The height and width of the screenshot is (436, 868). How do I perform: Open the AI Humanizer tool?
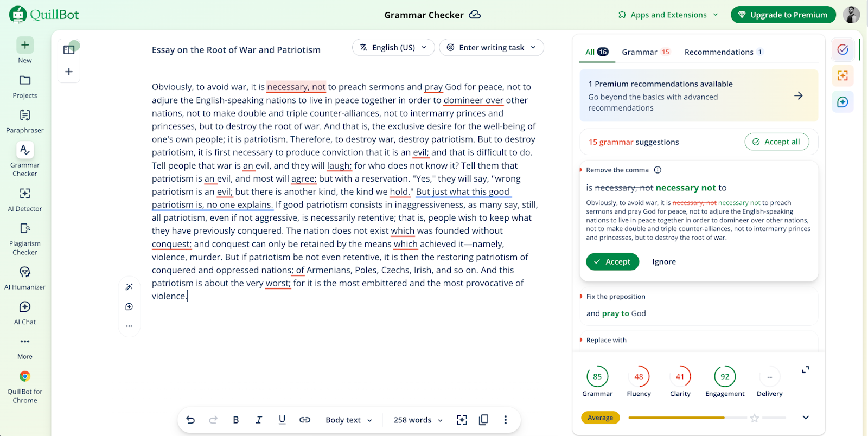pos(25,278)
